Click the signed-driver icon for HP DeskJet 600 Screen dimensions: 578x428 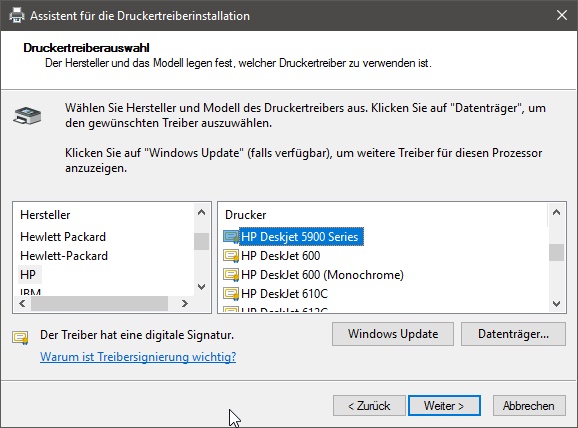(x=231, y=256)
